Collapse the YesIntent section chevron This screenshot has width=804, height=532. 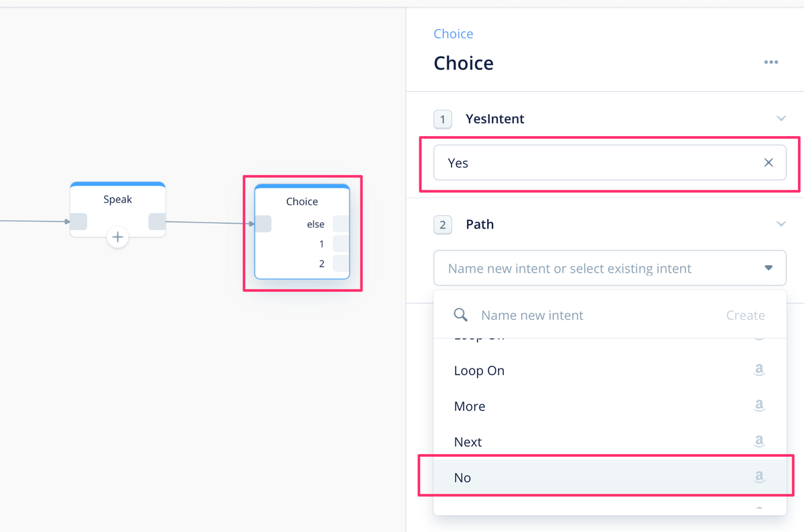781,119
